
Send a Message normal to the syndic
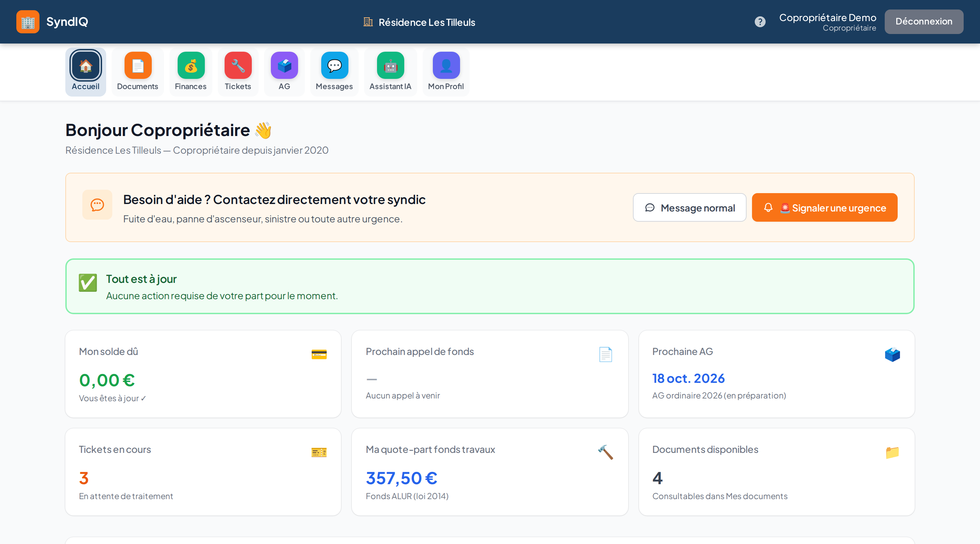pos(689,207)
